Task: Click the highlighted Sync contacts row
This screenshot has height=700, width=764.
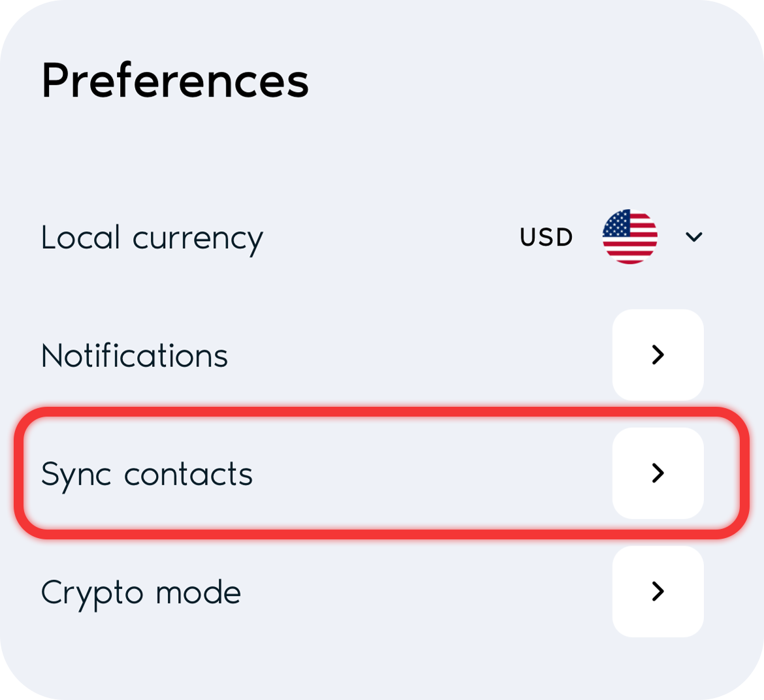Action: click(x=381, y=473)
